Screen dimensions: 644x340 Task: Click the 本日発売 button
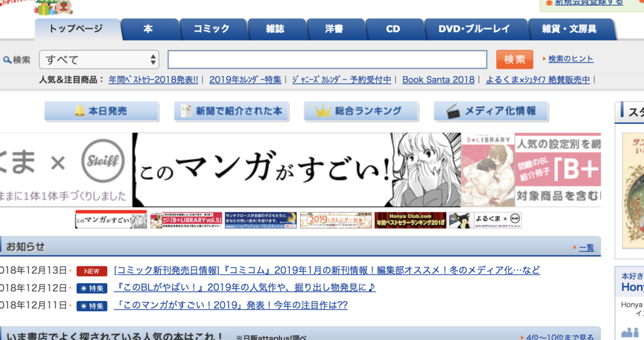coord(101,111)
